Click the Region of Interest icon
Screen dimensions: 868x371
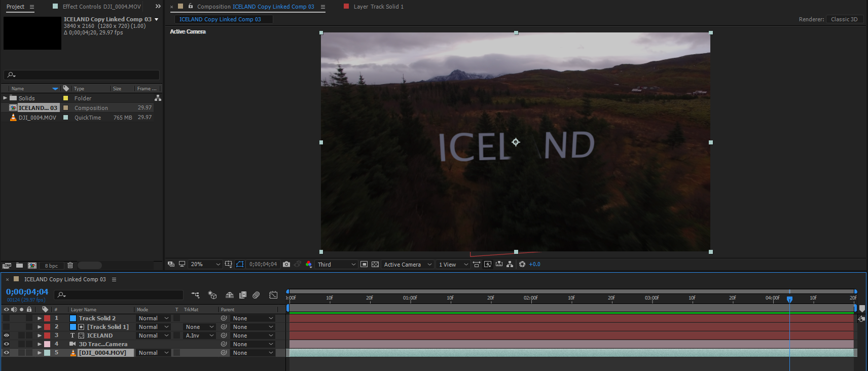(x=364, y=264)
